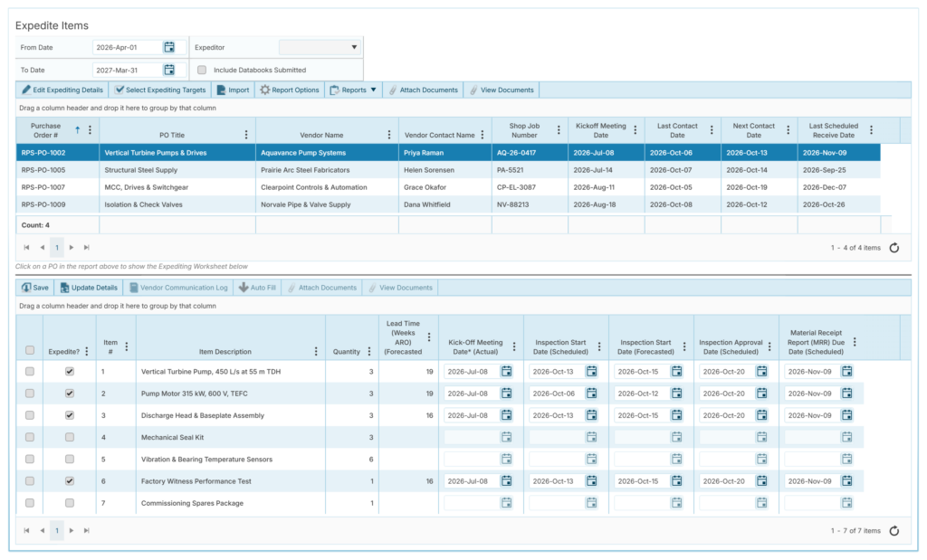Open Next Contact Date column menu
This screenshot has width=927, height=560.
(788, 130)
